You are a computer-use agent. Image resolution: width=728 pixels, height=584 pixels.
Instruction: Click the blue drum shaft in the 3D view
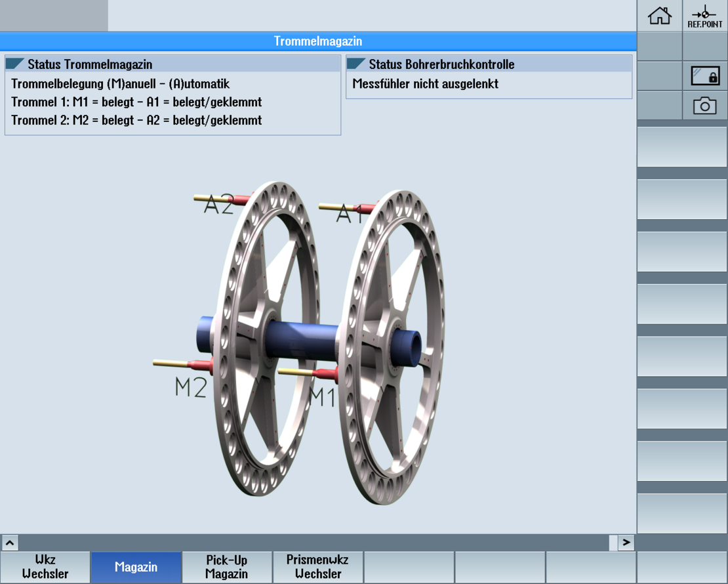[302, 341]
